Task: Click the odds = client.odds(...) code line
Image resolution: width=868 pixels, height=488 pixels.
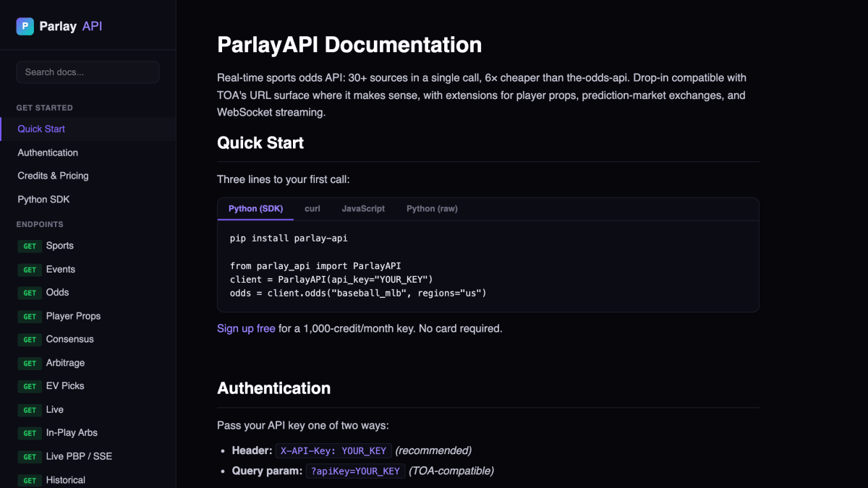Action: click(x=358, y=293)
